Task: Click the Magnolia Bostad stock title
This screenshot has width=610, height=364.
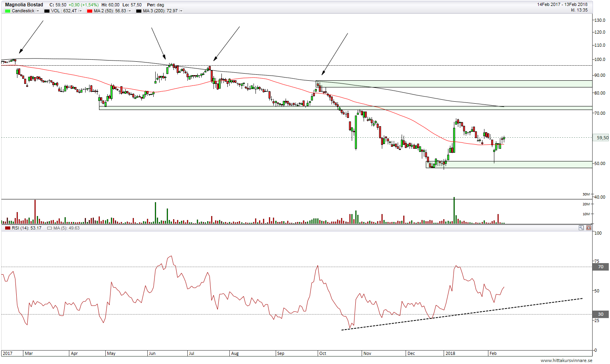Action: click(x=24, y=5)
